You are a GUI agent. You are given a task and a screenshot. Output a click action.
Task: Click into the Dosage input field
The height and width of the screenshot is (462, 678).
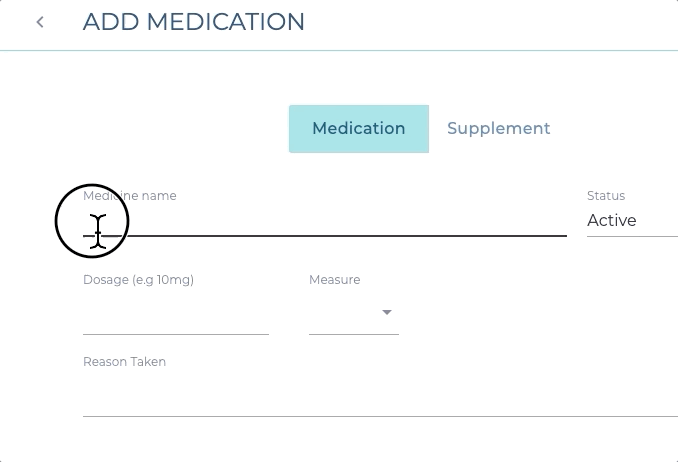175,314
